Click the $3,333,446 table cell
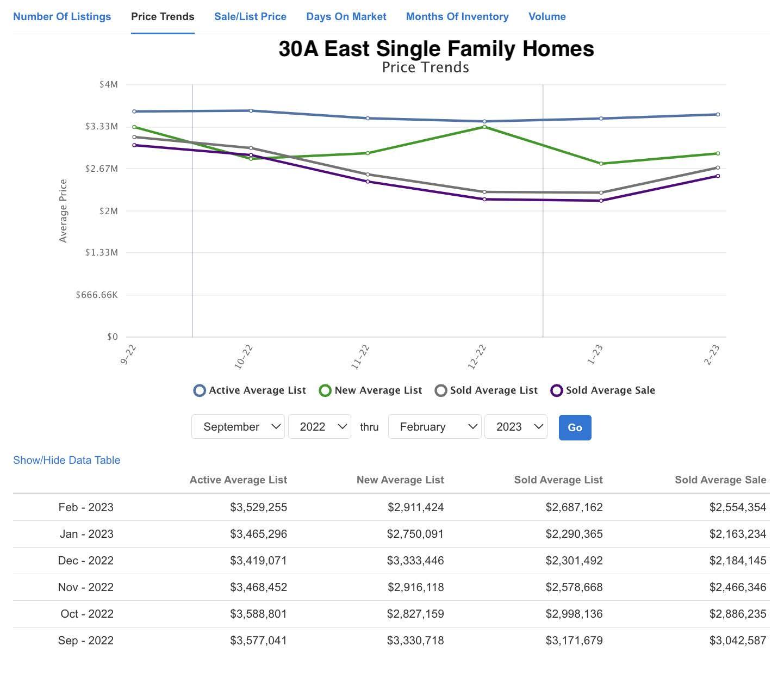Viewport: 784px width, 696px height. click(415, 561)
